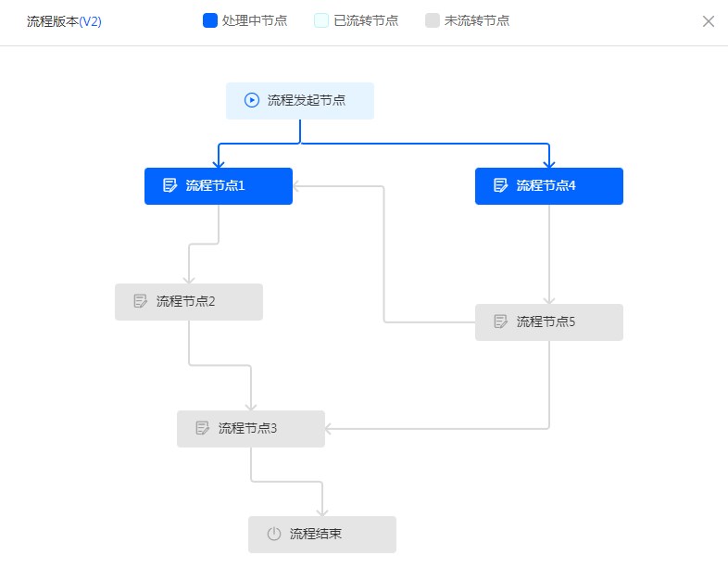Click the 流程节点2 node label
The width and height of the screenshot is (728, 580).
pyautogui.click(x=186, y=301)
